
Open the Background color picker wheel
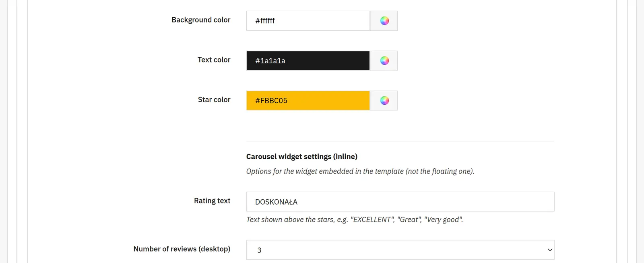coord(384,21)
